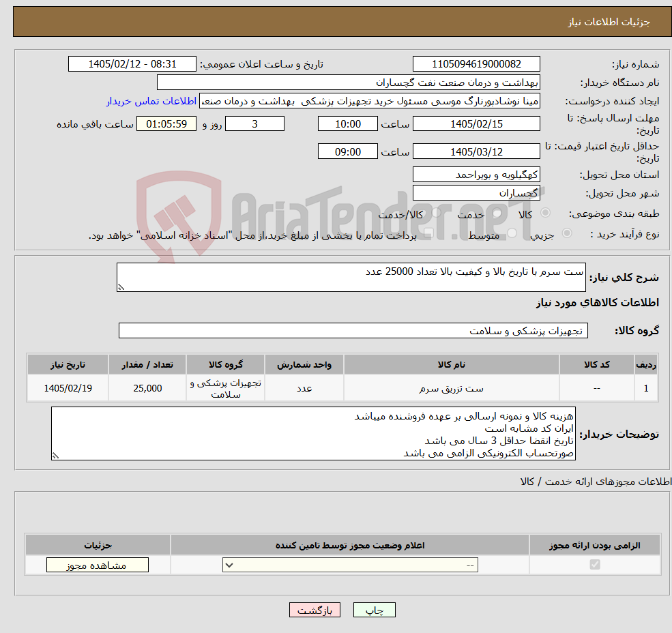The height and width of the screenshot is (633, 672).
Task: Click the need date cell 1405/02/19
Action: tap(68, 388)
